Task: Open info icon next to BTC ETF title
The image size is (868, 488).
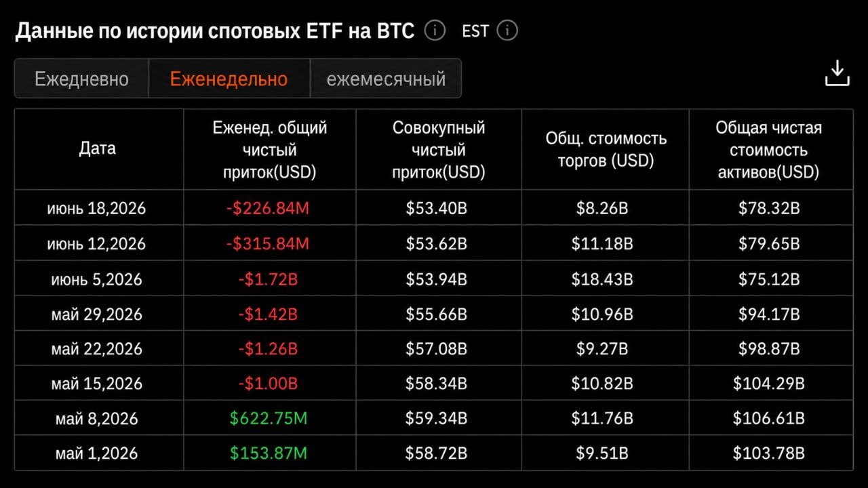Action: coord(435,30)
